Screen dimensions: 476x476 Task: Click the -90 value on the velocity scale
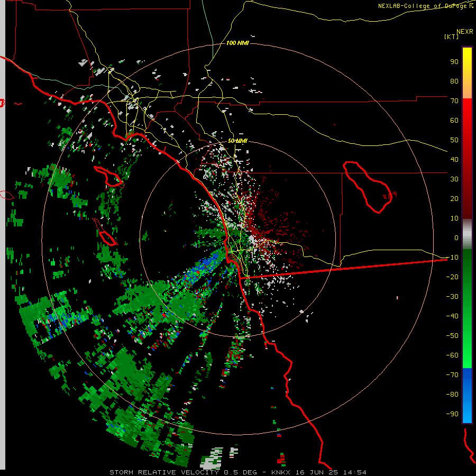(x=452, y=414)
